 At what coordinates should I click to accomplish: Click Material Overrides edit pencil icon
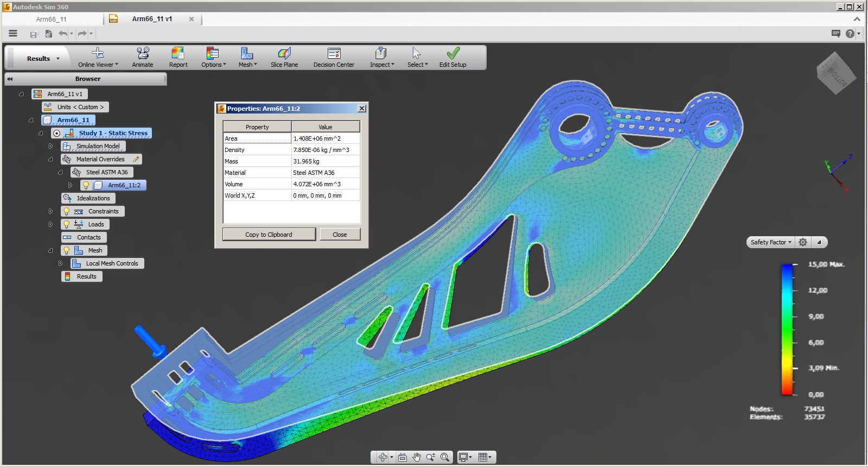point(136,159)
